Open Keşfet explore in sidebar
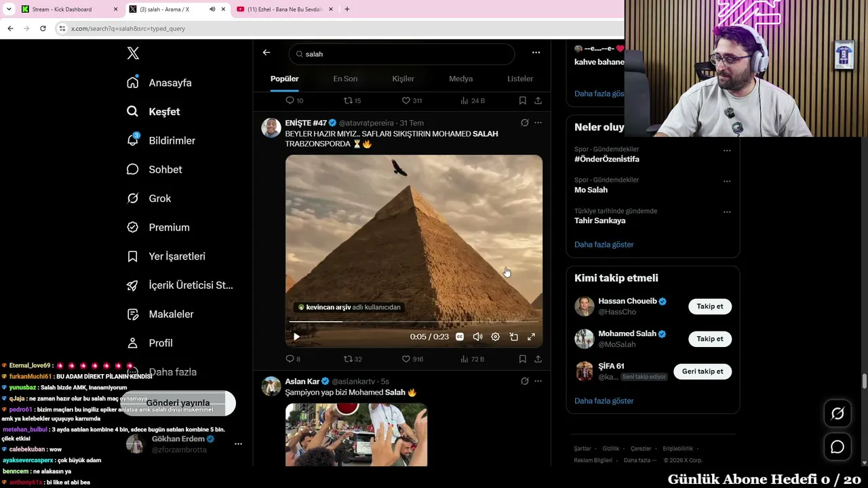Image resolution: width=868 pixels, height=488 pixels. [154, 112]
